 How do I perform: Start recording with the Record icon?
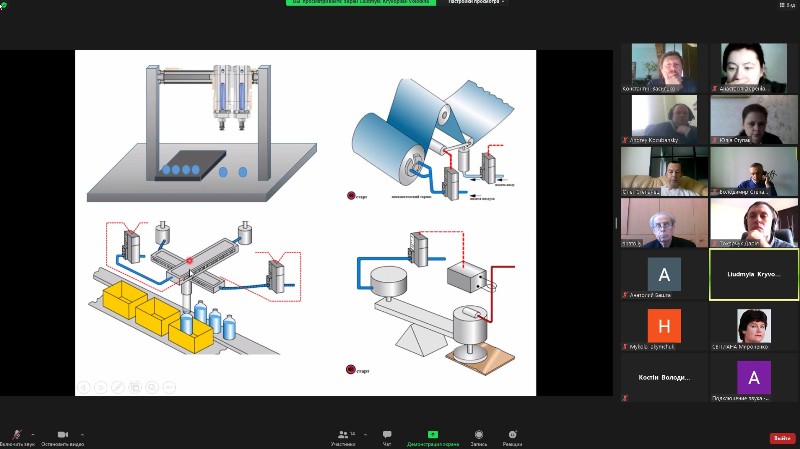[479, 435]
